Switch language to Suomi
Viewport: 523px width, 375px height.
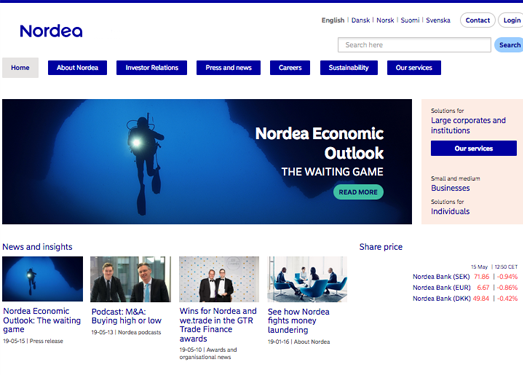410,20
